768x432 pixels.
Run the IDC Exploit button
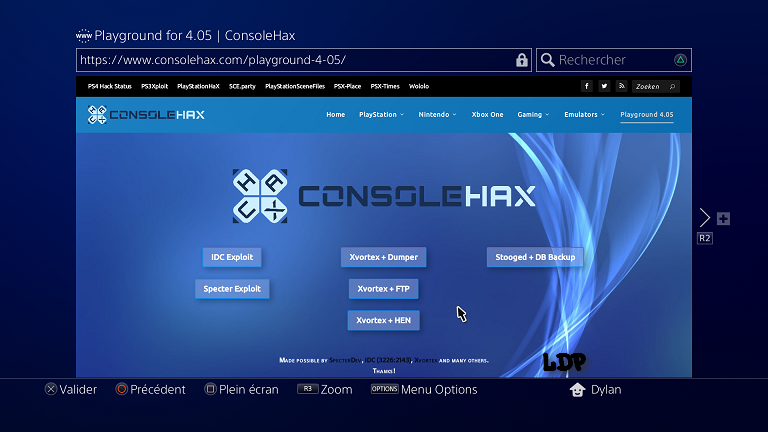point(232,257)
